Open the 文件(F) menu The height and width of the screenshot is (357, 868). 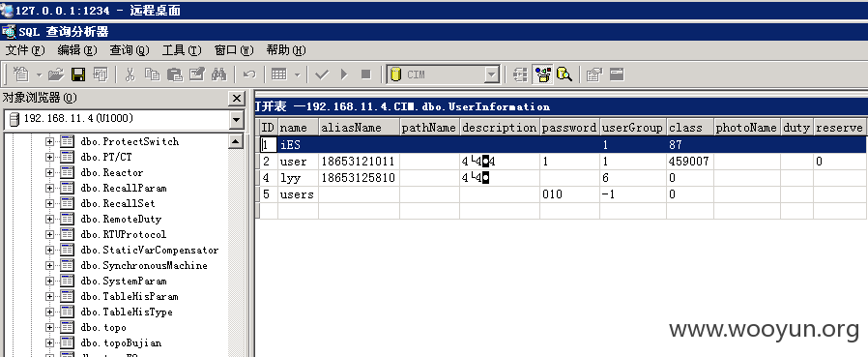25,50
